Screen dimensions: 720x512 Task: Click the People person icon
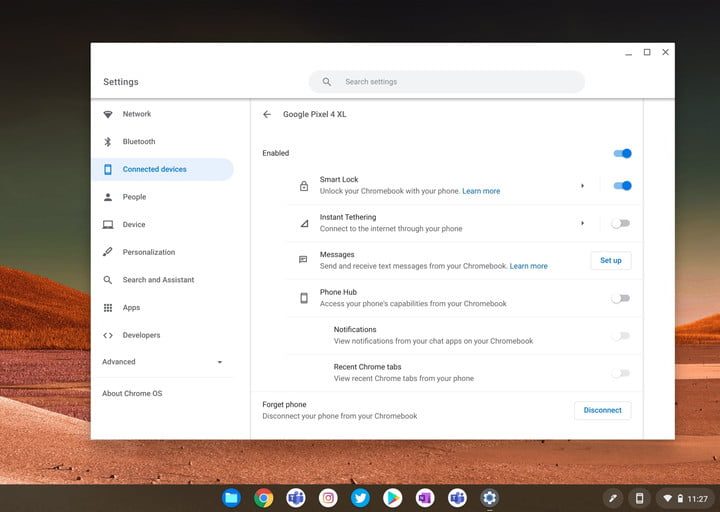point(108,197)
